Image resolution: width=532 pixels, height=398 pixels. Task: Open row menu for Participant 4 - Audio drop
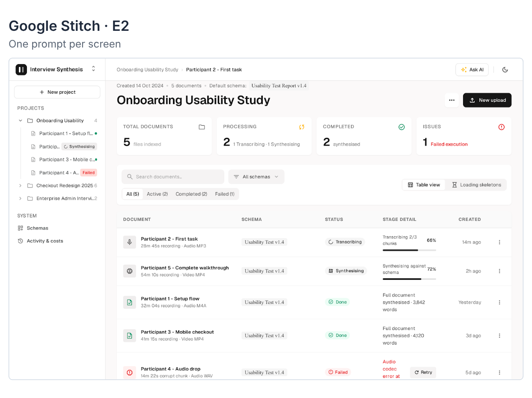[x=499, y=372]
